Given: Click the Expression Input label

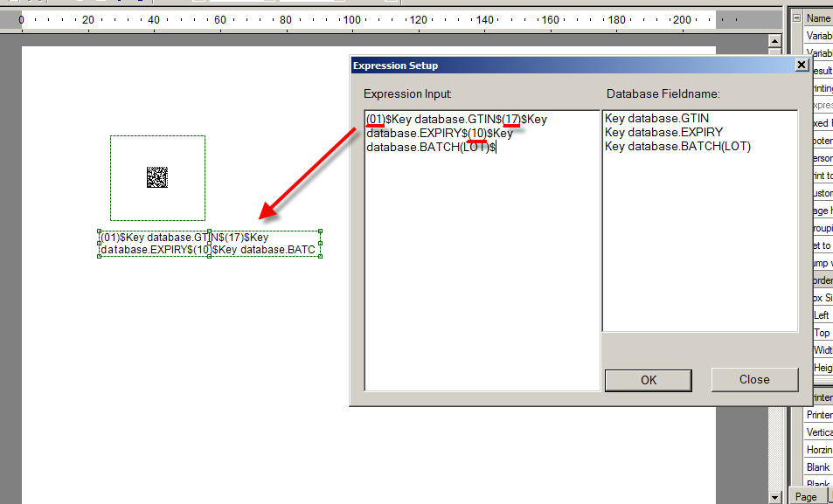Looking at the screenshot, I should pyautogui.click(x=408, y=94).
